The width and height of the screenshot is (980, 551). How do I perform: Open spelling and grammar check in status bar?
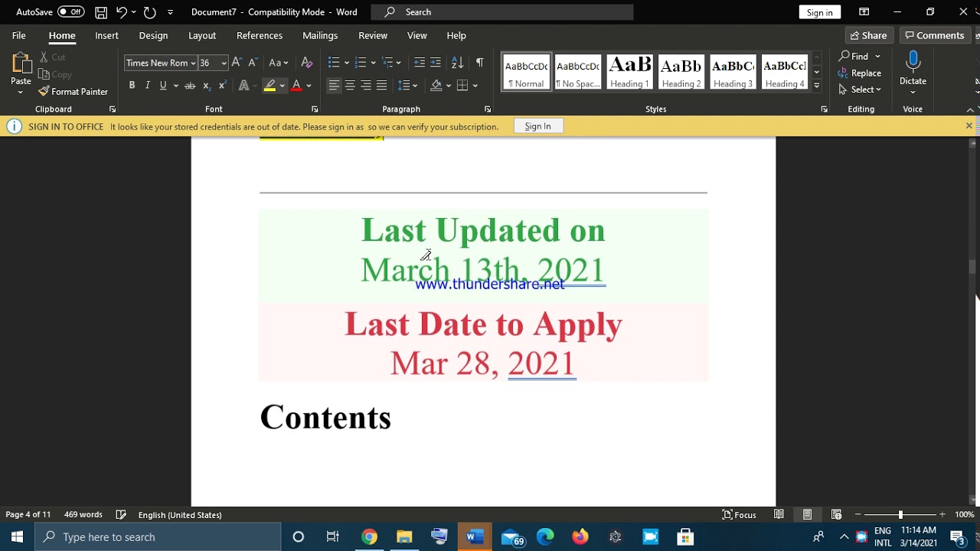pos(121,515)
